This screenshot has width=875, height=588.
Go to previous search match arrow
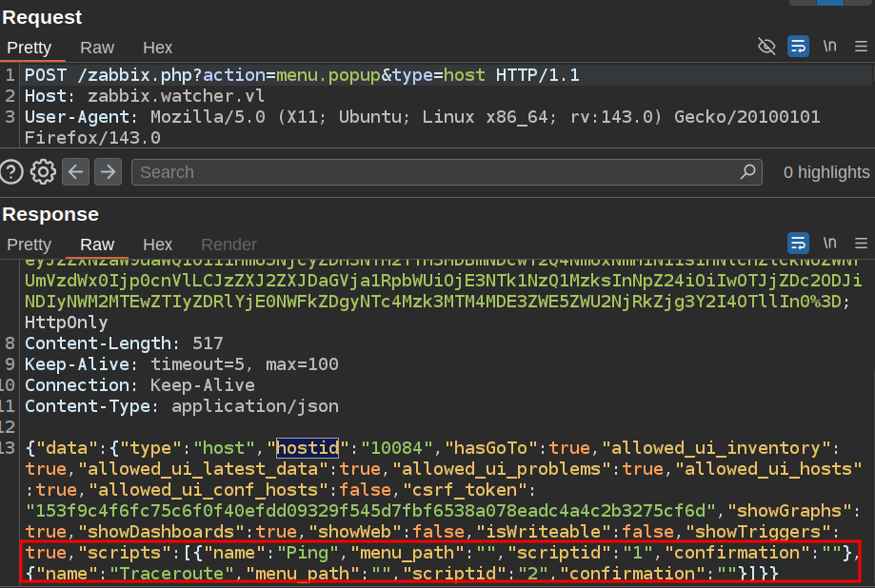click(x=76, y=172)
